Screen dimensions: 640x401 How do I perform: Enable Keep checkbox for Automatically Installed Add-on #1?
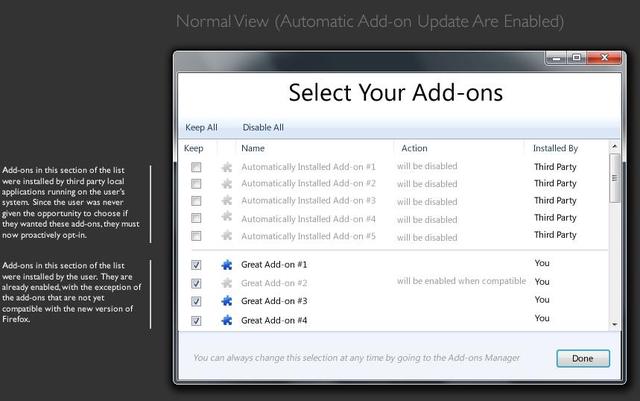pos(196,167)
